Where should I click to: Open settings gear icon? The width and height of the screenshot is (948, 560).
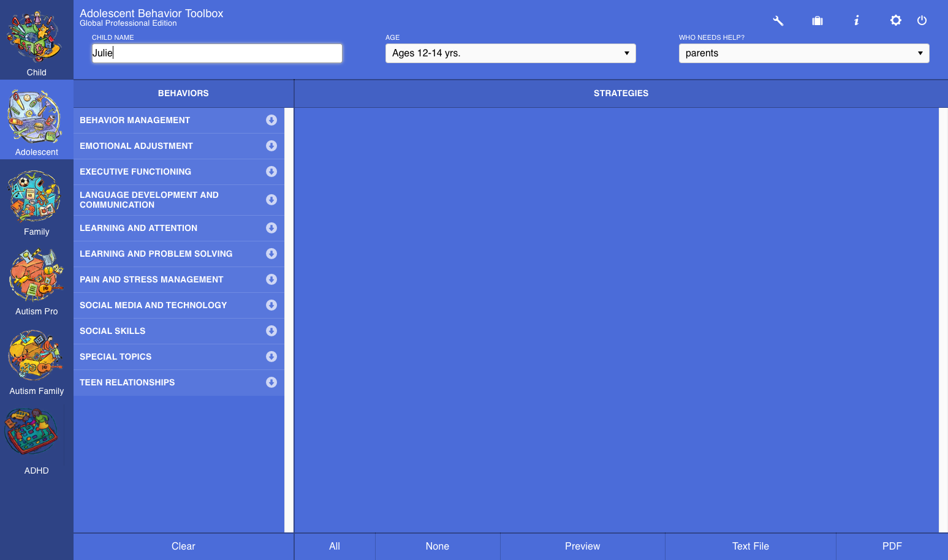[895, 21]
